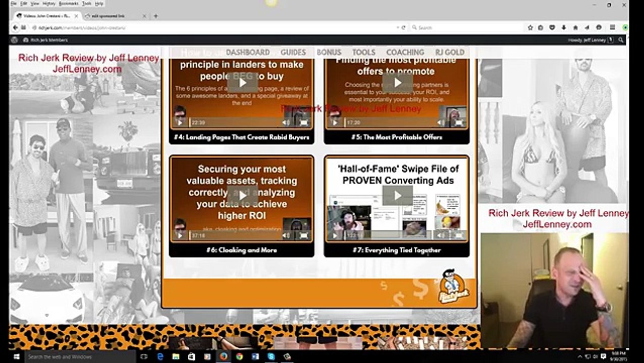Click the small play button in the #4 video control bar
The height and width of the screenshot is (363, 644).
point(180,123)
